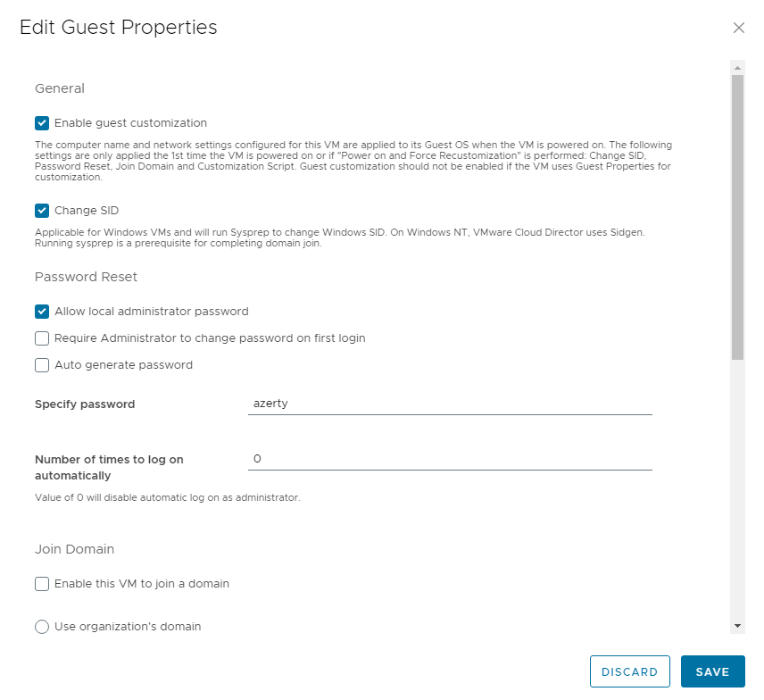Save the guest properties
Image resolution: width=764 pixels, height=700 pixels.
tap(712, 671)
